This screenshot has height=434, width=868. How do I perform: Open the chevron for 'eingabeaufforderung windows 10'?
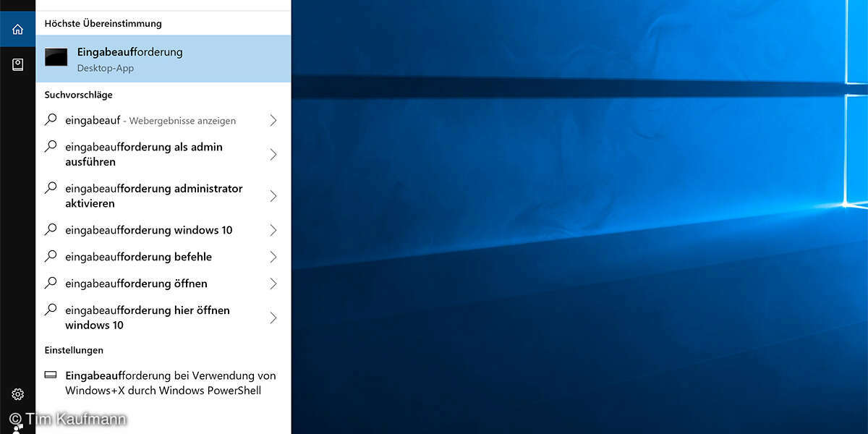(273, 230)
